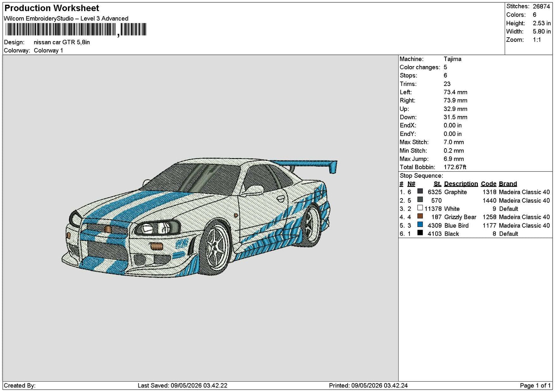
Task: Click the 'St.' column header
Action: (437, 184)
